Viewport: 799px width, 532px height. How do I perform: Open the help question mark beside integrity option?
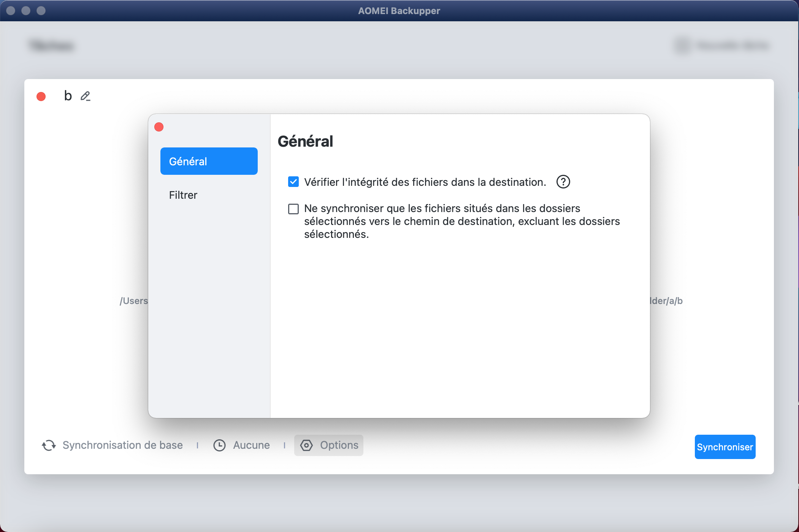point(563,182)
